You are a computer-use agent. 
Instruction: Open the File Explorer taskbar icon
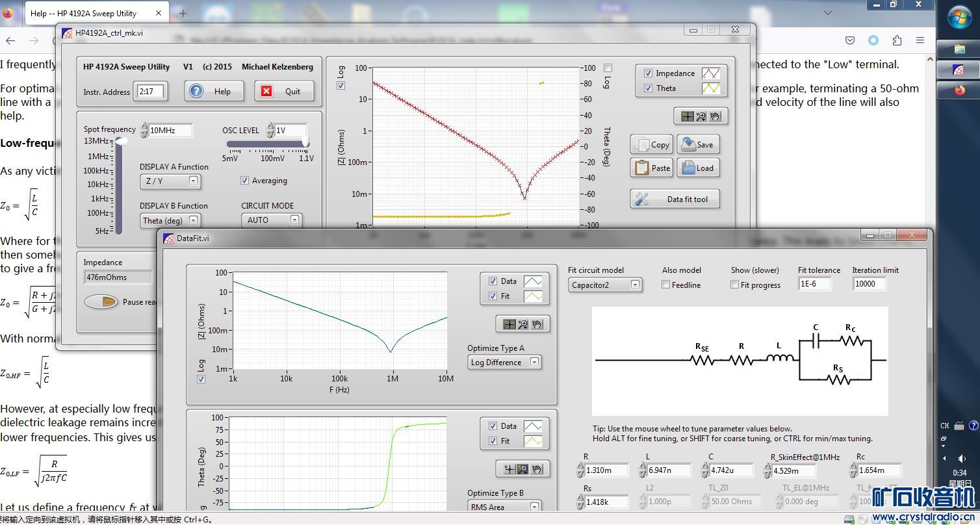(x=960, y=49)
